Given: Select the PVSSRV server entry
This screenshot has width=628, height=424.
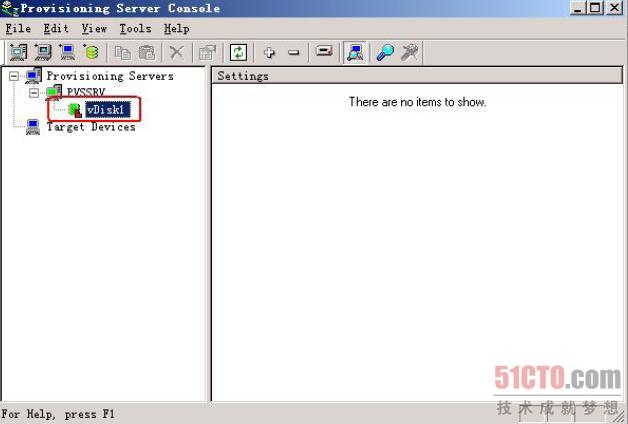Looking at the screenshot, I should (86, 92).
